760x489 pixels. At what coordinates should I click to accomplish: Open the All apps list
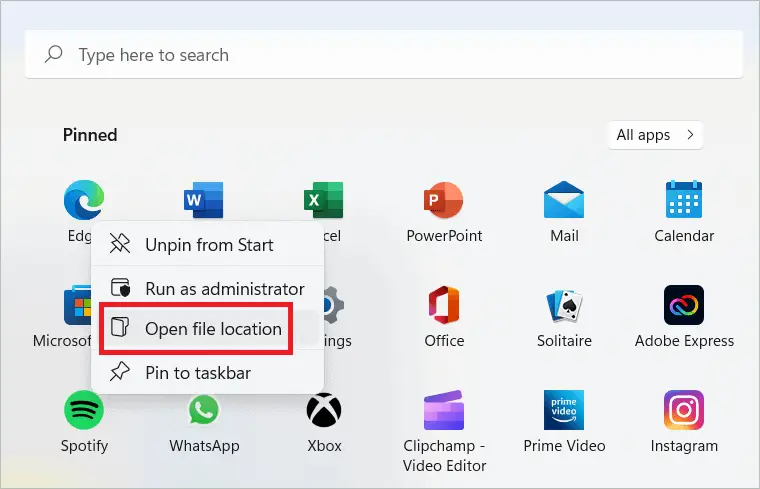click(655, 135)
